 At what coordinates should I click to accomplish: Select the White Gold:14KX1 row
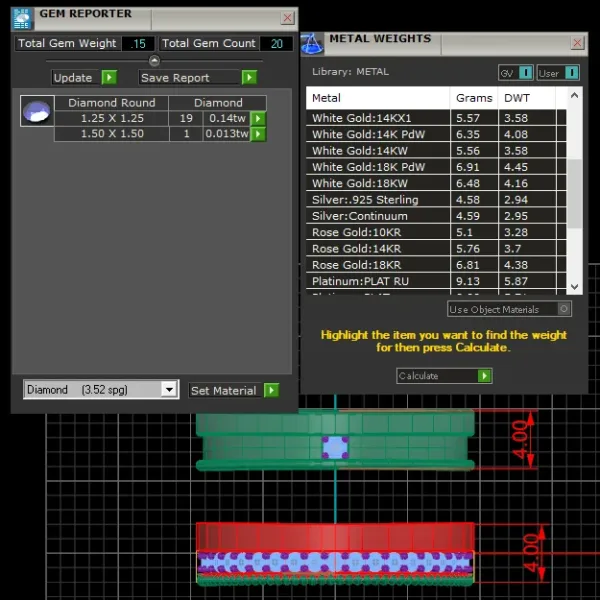436,118
